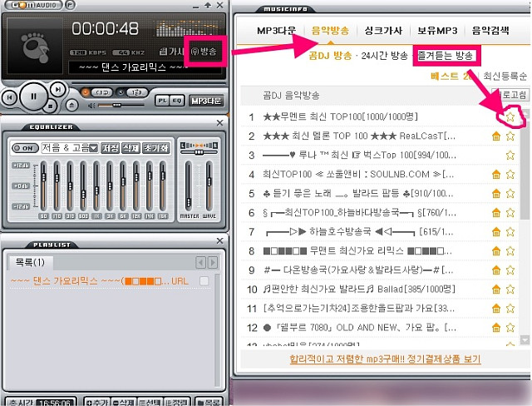The image size is (532, 406).
Task: Star the 쏘울앤비 SOULNB.COM broadcast
Action: coord(510,175)
